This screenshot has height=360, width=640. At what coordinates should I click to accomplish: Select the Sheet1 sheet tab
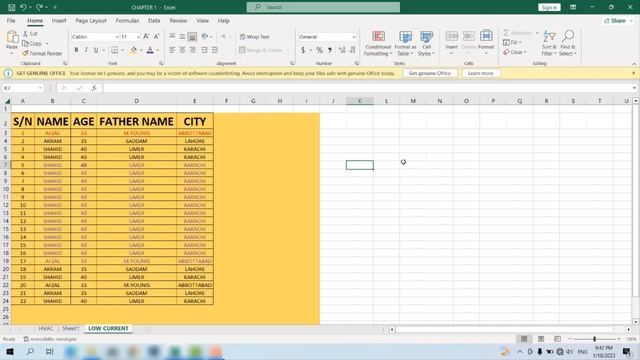(x=71, y=329)
